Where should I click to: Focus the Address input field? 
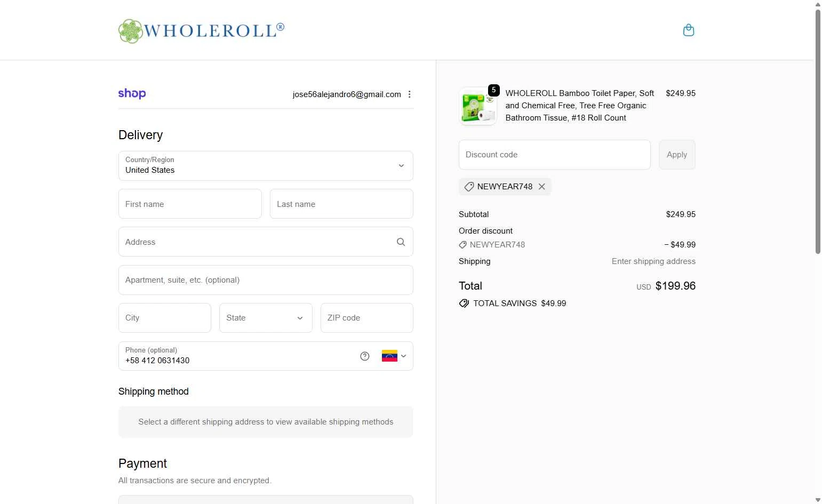coord(266,242)
